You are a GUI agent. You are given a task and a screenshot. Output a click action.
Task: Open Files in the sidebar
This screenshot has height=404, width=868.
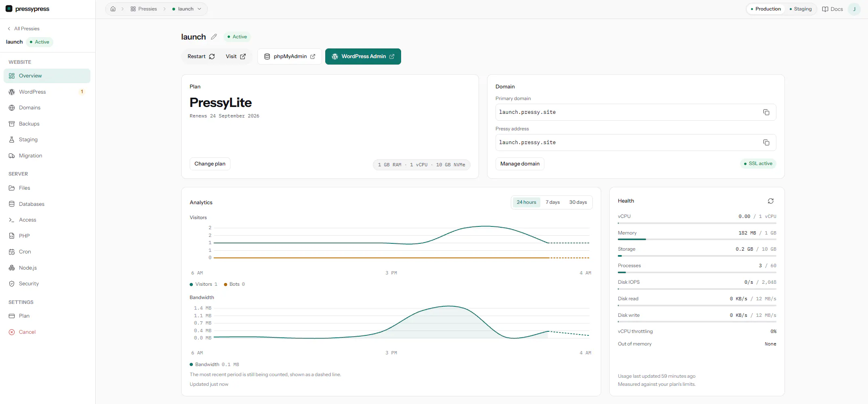47,188
